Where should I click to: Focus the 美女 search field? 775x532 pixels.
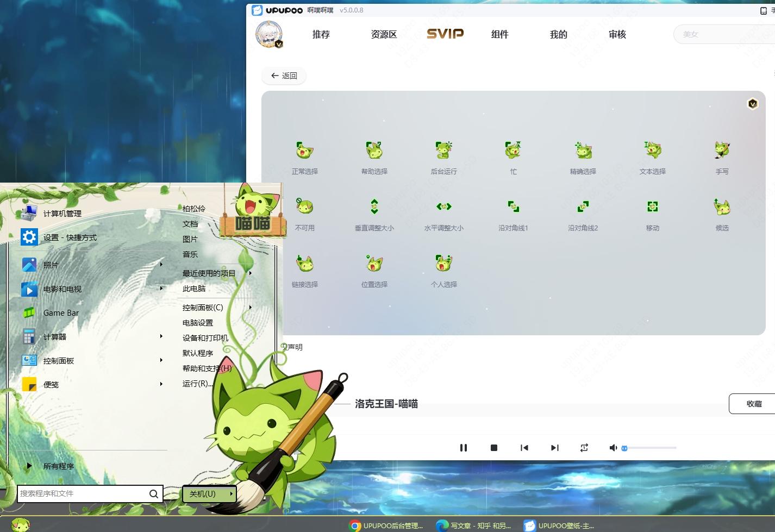tap(724, 34)
